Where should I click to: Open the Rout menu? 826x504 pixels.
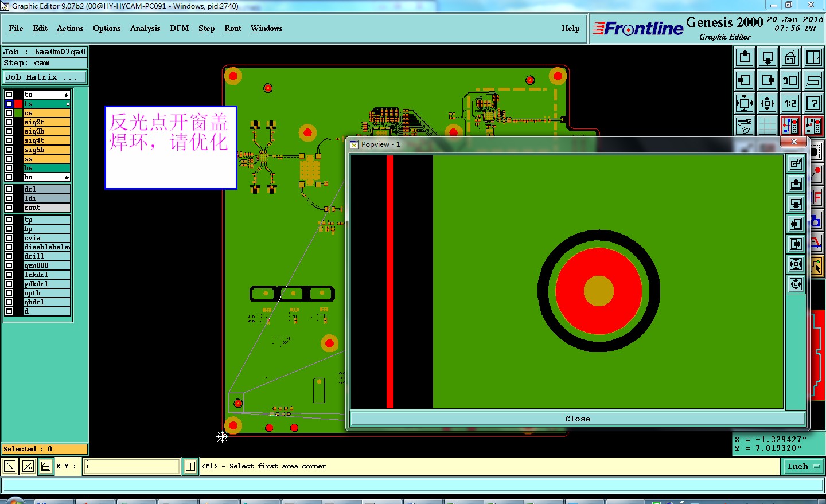tap(233, 28)
